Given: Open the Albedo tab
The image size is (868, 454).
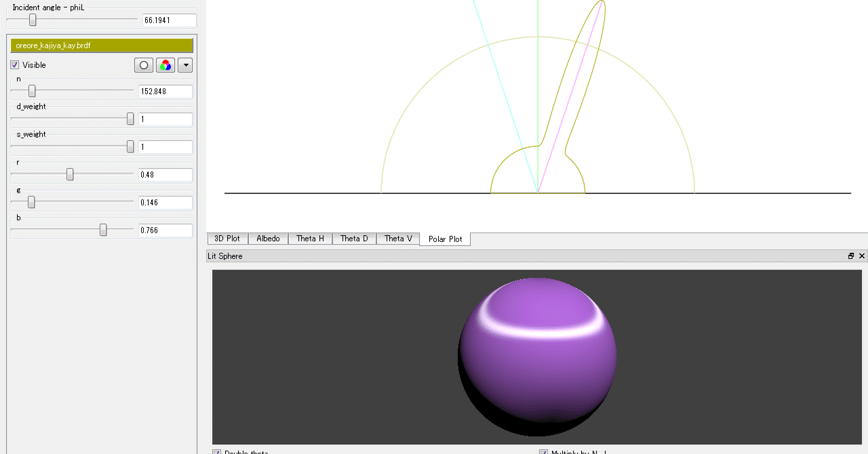Looking at the screenshot, I should (268, 239).
